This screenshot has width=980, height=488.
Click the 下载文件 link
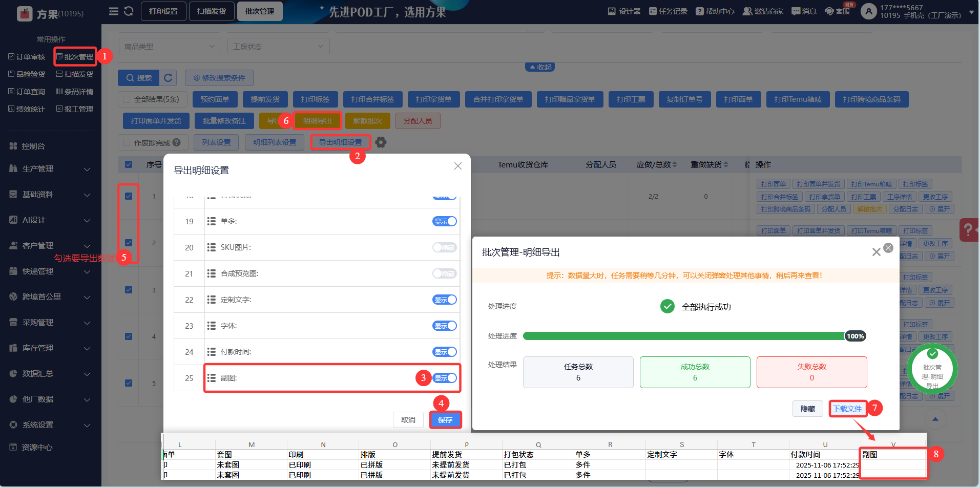pyautogui.click(x=847, y=409)
